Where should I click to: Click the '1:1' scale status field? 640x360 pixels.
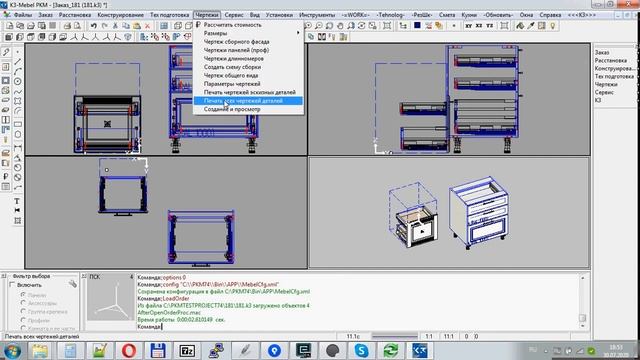point(429,336)
